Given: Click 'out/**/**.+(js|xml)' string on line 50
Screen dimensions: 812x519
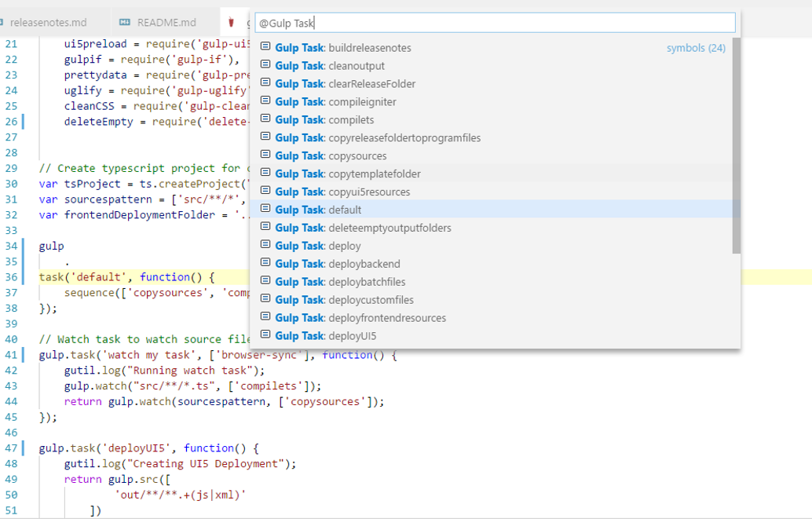Looking at the screenshot, I should coord(180,495).
